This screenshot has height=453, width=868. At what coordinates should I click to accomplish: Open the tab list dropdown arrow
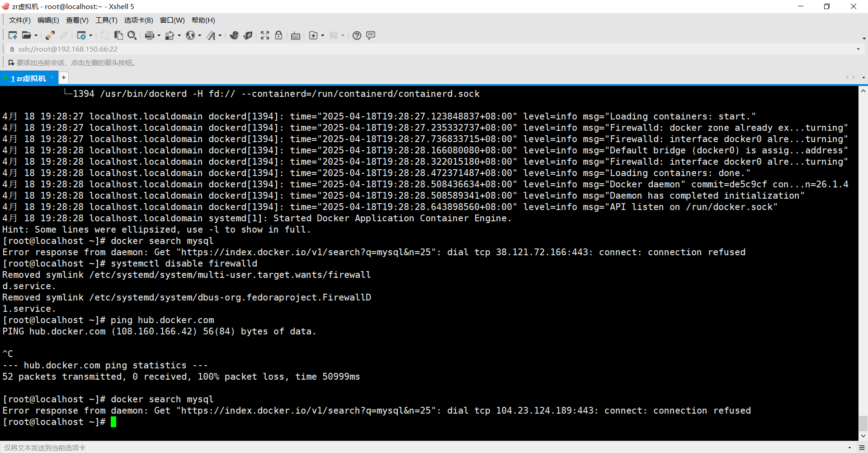[863, 77]
